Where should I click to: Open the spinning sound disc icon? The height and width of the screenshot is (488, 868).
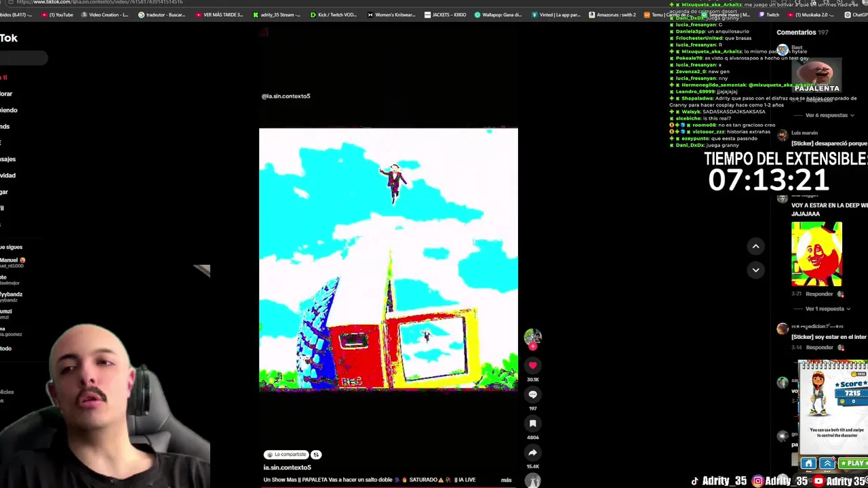point(532,481)
